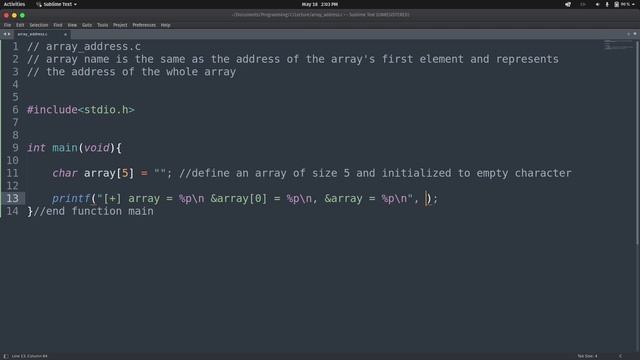640x360 pixels.
Task: Click line number 1 in the gutter
Action: [x=15, y=47]
